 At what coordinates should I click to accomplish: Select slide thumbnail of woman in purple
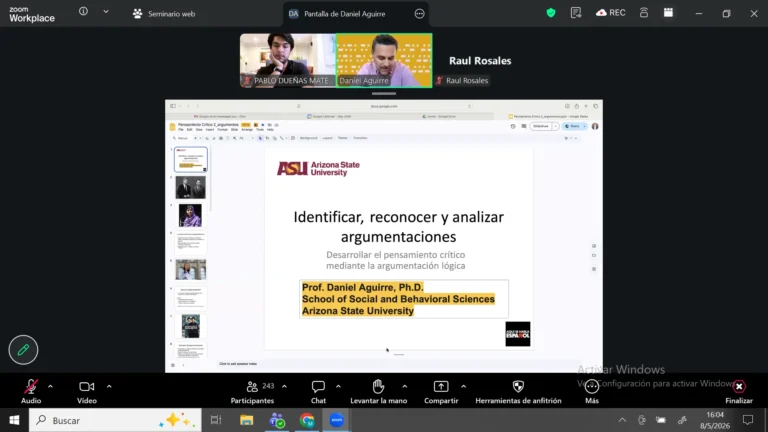pyautogui.click(x=190, y=216)
